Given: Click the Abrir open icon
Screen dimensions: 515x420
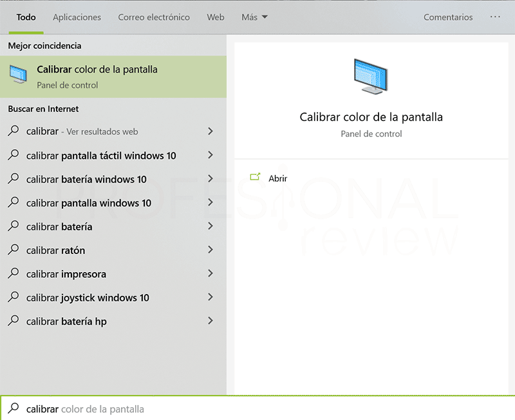Looking at the screenshot, I should point(255,177).
